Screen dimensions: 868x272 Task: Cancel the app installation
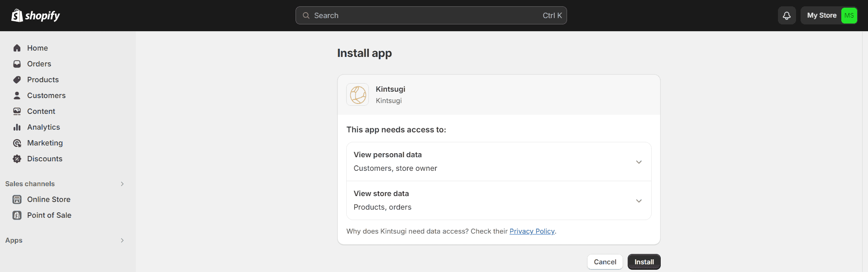coord(605,262)
